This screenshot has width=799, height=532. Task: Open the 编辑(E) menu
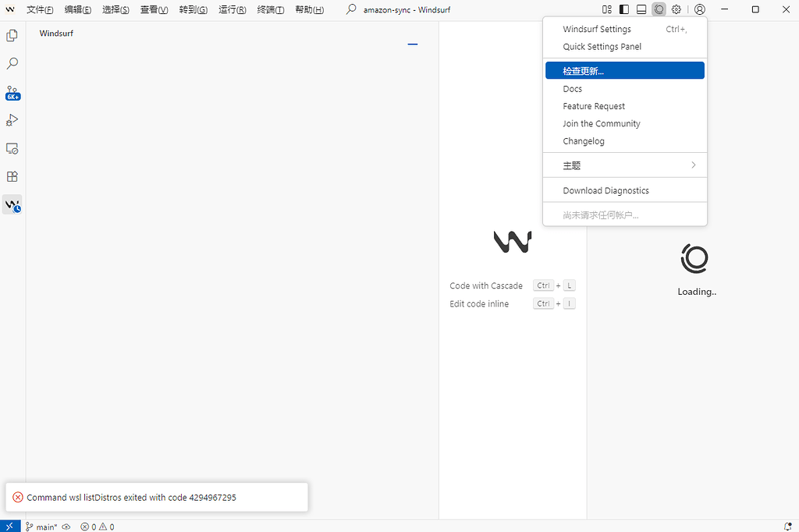78,9
